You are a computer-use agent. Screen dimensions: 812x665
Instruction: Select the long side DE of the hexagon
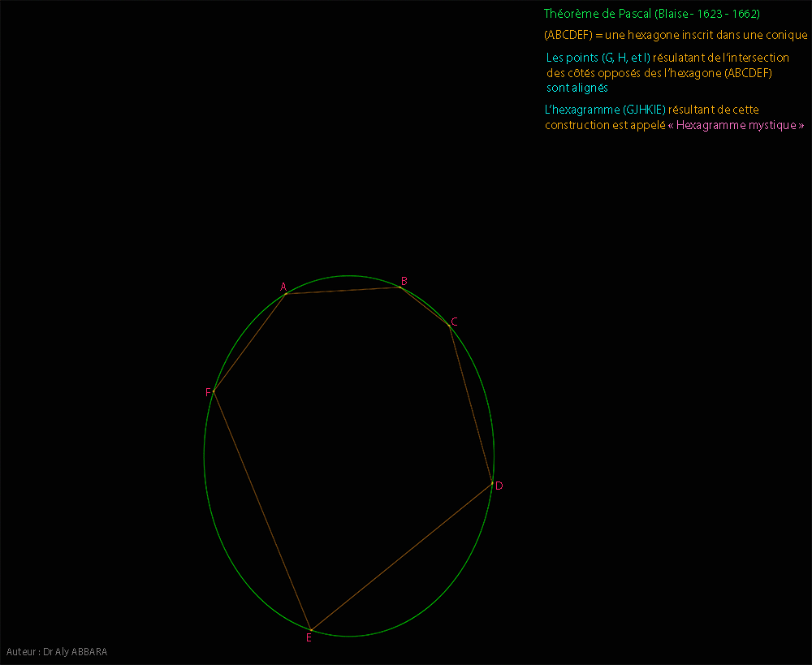(x=402, y=556)
